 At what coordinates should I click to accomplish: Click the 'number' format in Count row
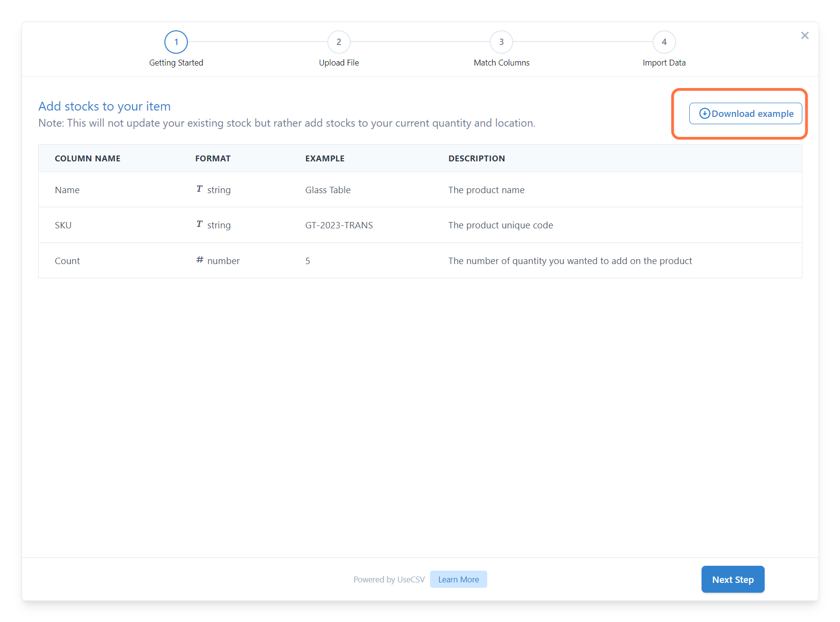(x=224, y=261)
